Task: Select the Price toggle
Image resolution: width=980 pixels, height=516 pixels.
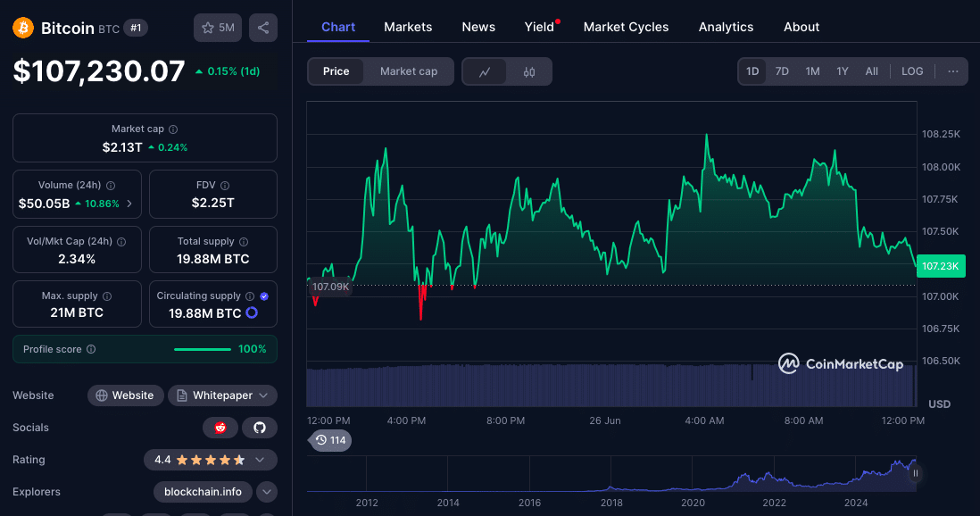Action: point(336,71)
